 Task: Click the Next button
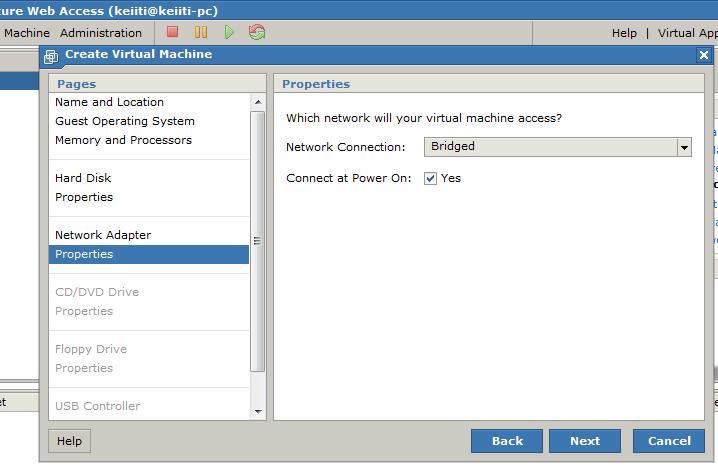point(585,441)
